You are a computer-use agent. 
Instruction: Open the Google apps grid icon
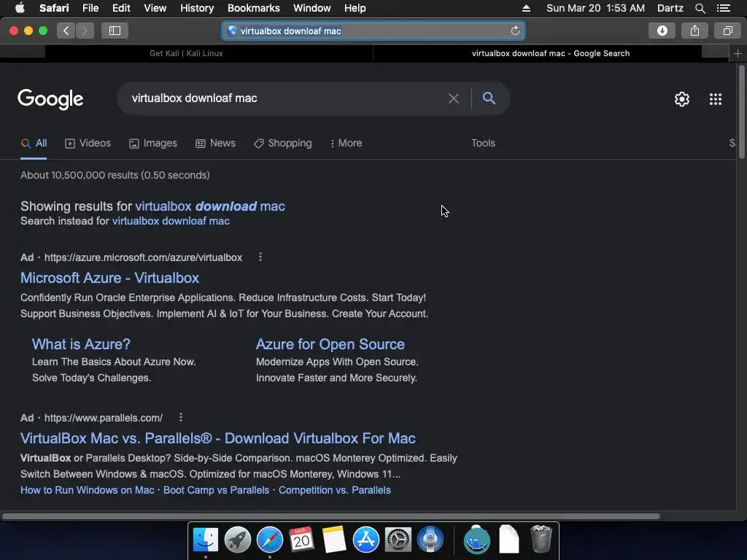(715, 99)
